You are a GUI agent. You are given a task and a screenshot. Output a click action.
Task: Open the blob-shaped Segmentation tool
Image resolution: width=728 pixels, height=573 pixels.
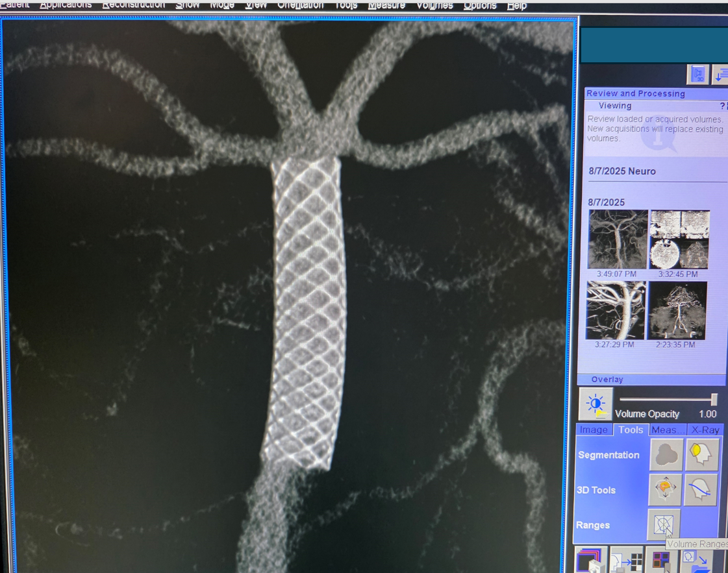(x=666, y=454)
